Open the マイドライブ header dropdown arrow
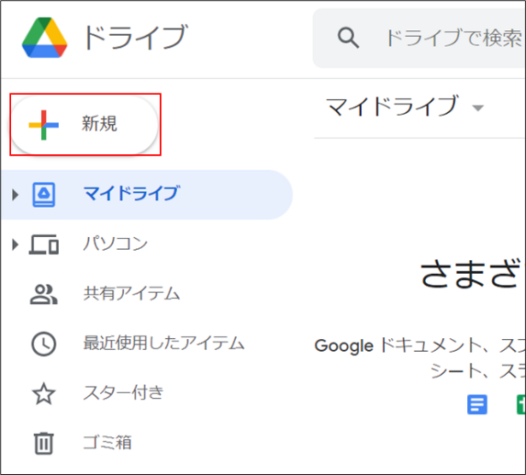The width and height of the screenshot is (526, 475). click(x=478, y=108)
